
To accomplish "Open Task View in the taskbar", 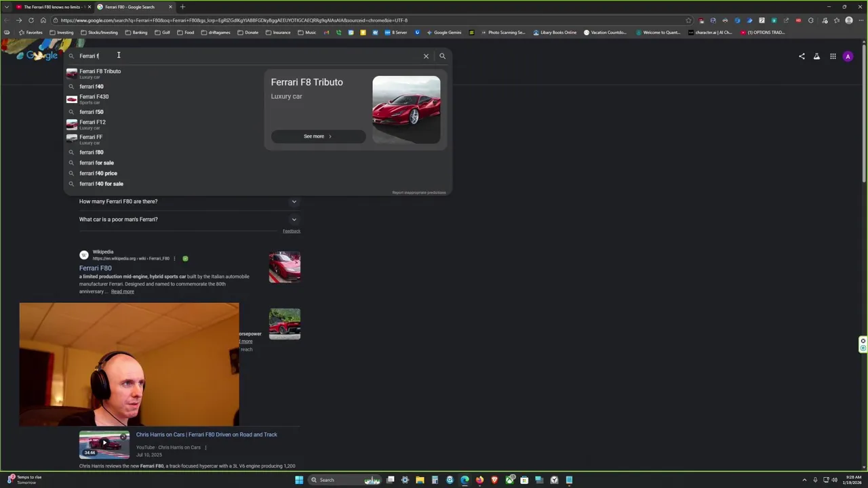I will point(391,480).
